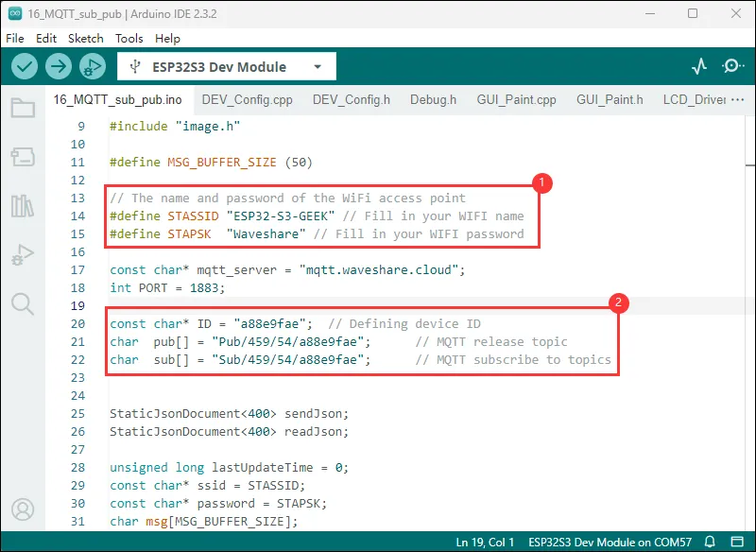Open the Serial Plotter
Viewport: 756px width, 552px height.
(698, 66)
